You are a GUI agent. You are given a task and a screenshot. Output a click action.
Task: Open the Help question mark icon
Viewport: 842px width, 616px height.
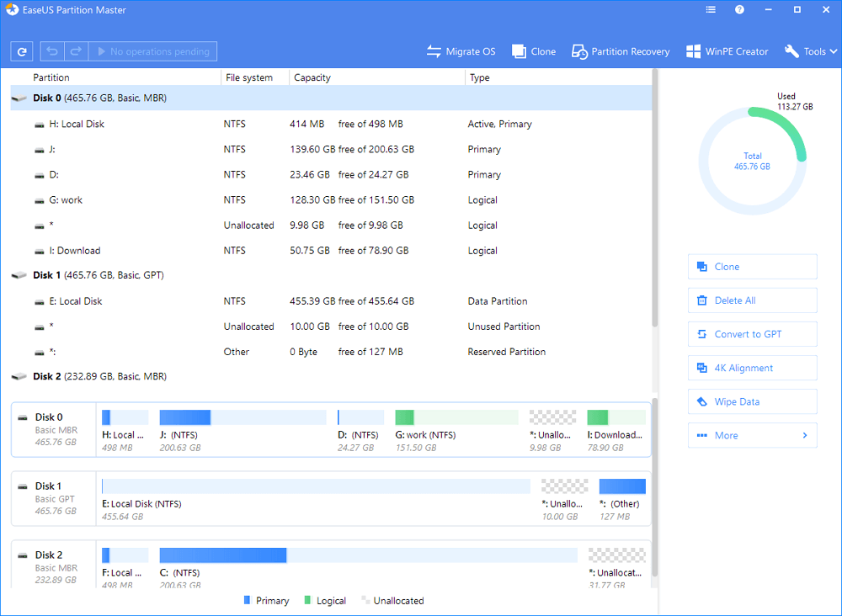[739, 9]
